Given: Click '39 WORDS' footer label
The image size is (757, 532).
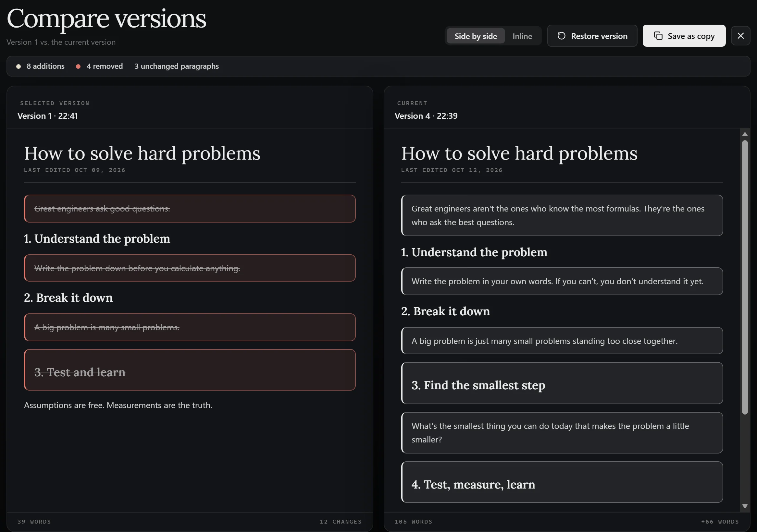Looking at the screenshot, I should [34, 522].
